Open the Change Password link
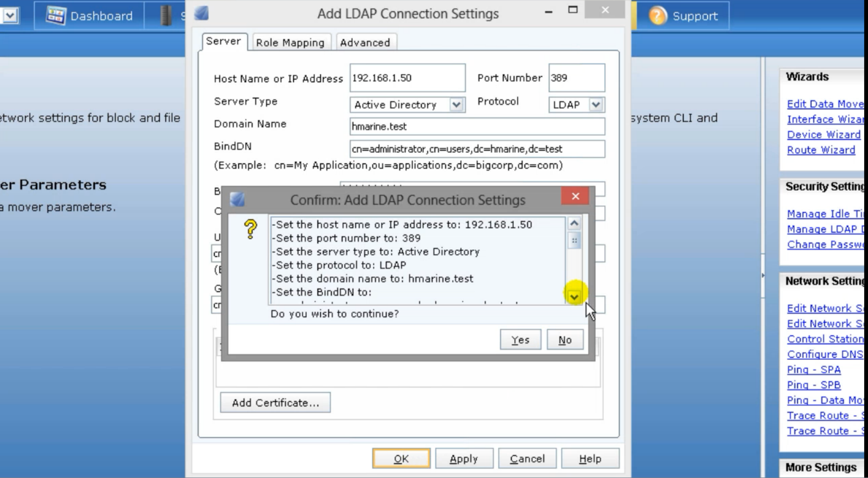868x478 pixels. click(x=825, y=245)
